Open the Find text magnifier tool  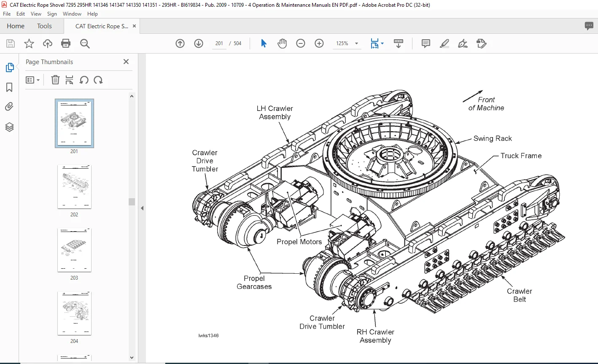pyautogui.click(x=85, y=43)
